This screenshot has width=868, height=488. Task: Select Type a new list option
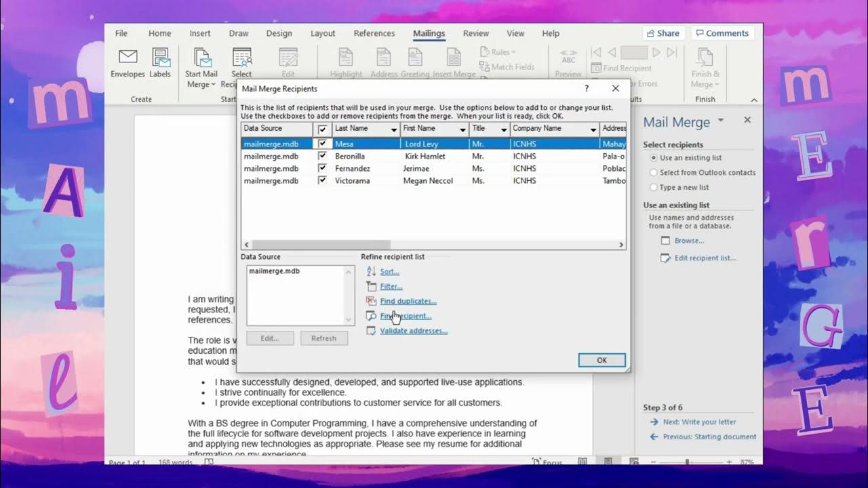(x=654, y=188)
